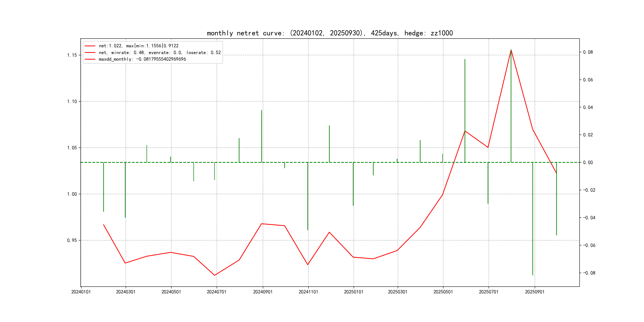Click the 0.00 right axis label
The height and width of the screenshot is (322, 644).
coord(588,163)
